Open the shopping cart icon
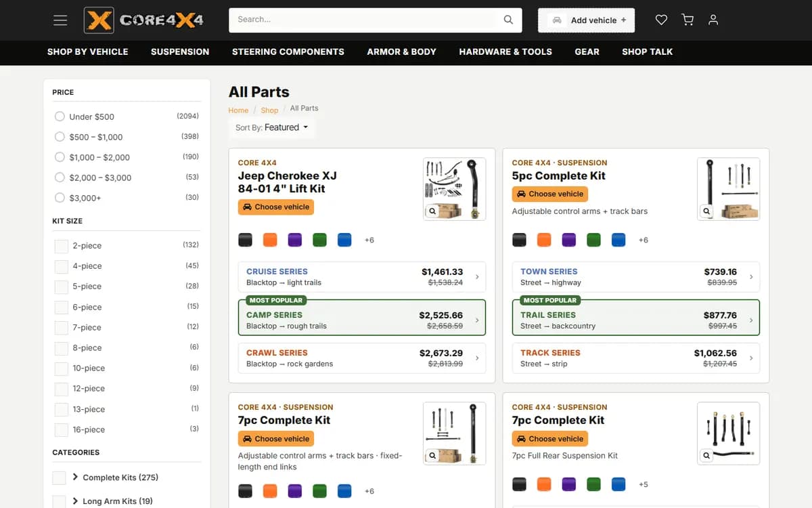 tap(687, 20)
